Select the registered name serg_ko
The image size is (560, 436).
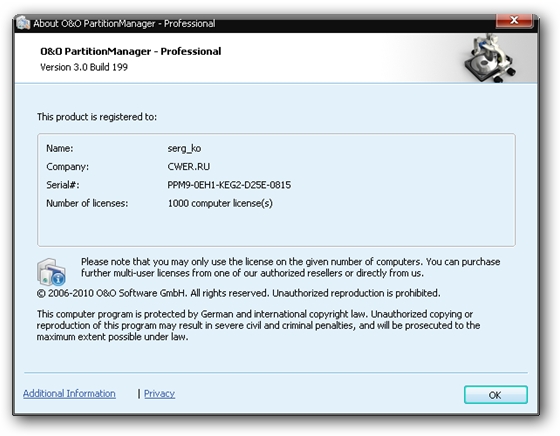(x=184, y=148)
